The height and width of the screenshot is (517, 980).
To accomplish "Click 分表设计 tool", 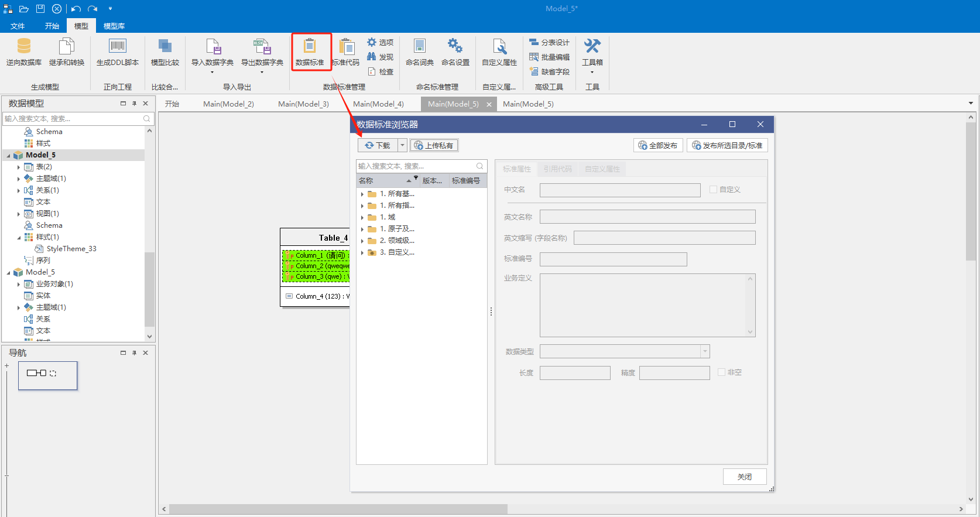I will (549, 42).
